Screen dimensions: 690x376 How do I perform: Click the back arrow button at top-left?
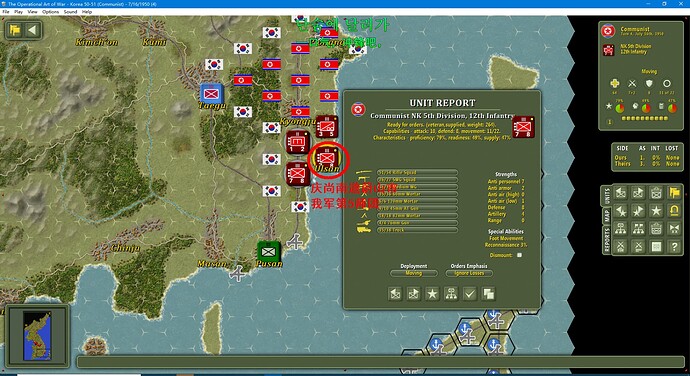pos(32,30)
